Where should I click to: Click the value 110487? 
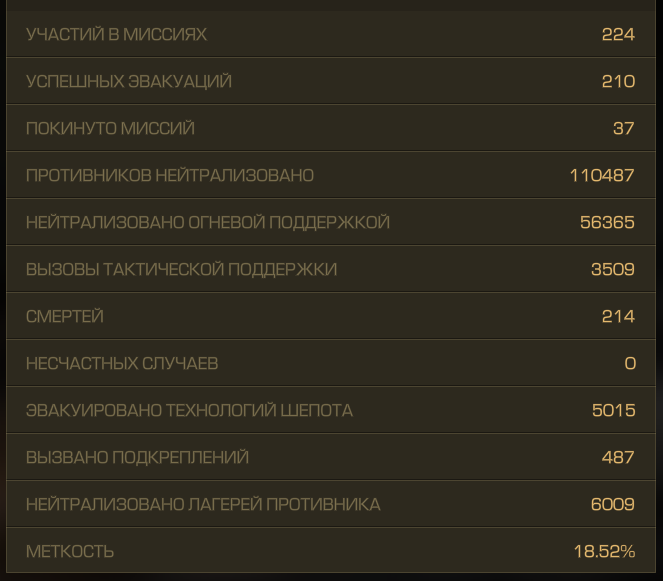pyautogui.click(x=602, y=175)
